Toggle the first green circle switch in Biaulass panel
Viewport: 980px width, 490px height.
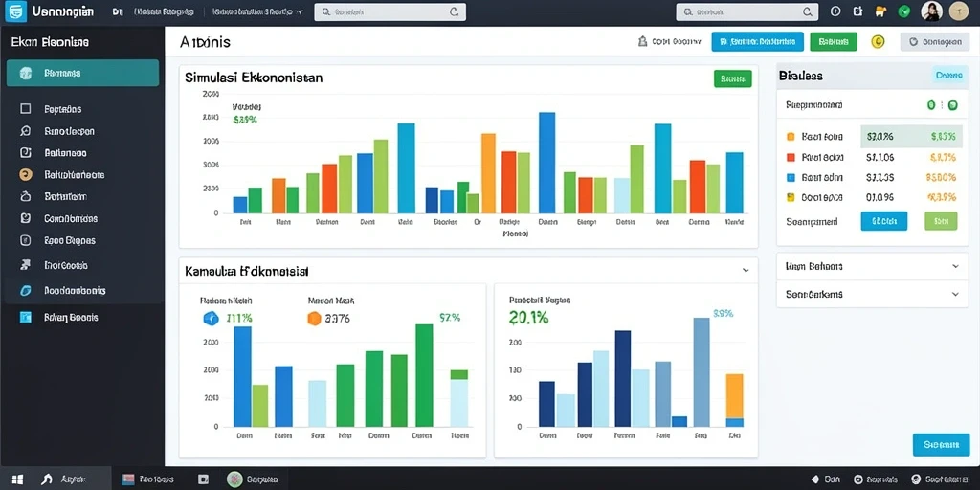click(930, 105)
